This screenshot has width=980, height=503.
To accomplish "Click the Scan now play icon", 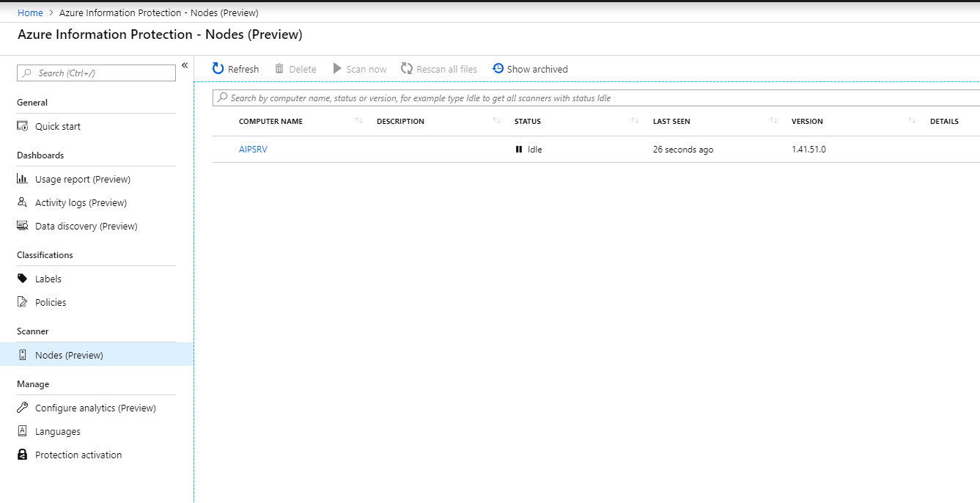I will point(337,69).
